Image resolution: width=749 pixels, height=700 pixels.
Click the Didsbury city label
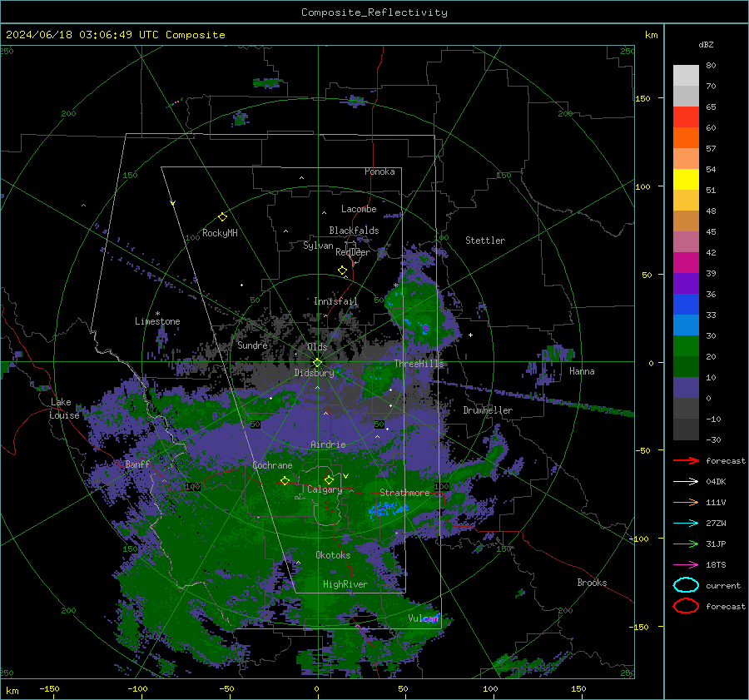click(314, 373)
